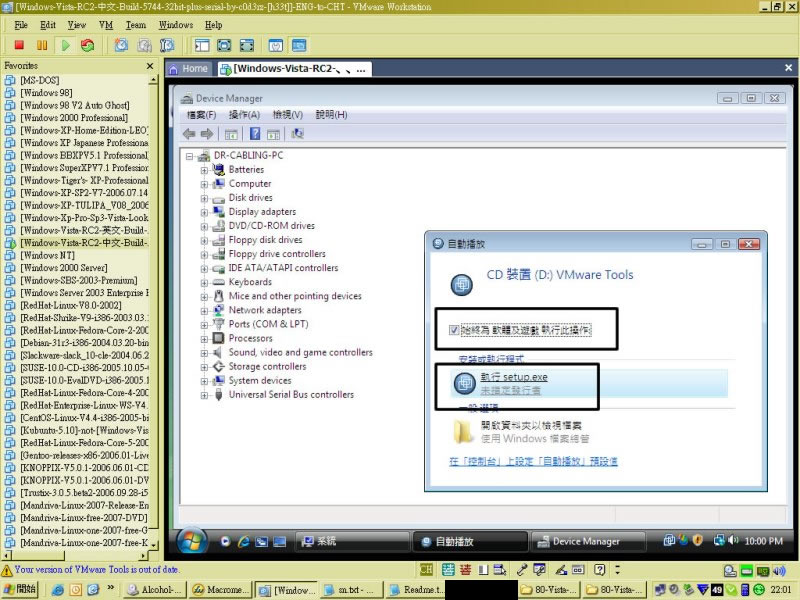Switch to 自動播放 taskbar button
Viewport: 800px width, 600px height.
pyautogui.click(x=470, y=542)
